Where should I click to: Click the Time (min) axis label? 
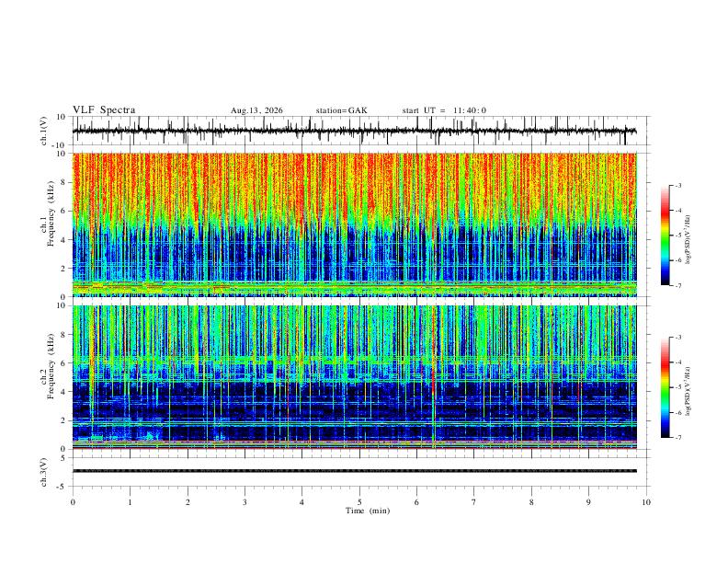(368, 511)
